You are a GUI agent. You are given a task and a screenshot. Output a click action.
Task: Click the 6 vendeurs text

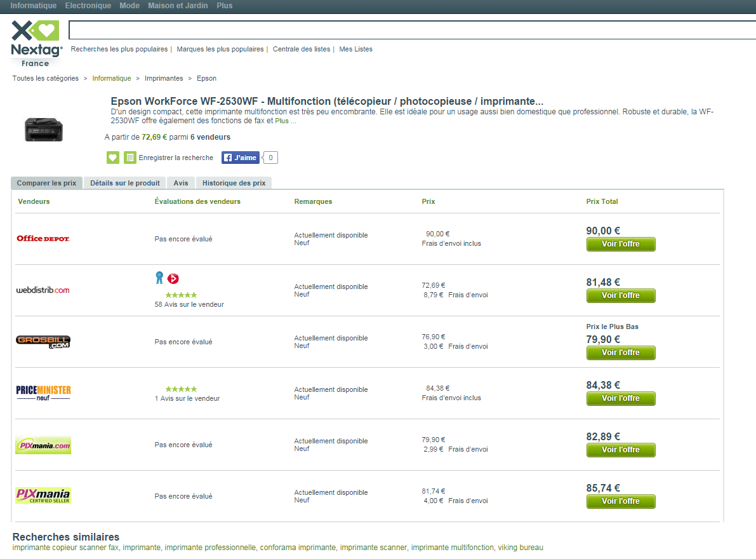coord(210,137)
